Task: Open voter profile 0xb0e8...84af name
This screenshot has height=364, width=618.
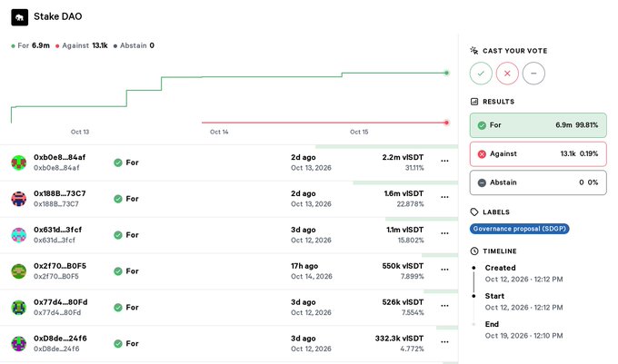Action: click(x=59, y=157)
